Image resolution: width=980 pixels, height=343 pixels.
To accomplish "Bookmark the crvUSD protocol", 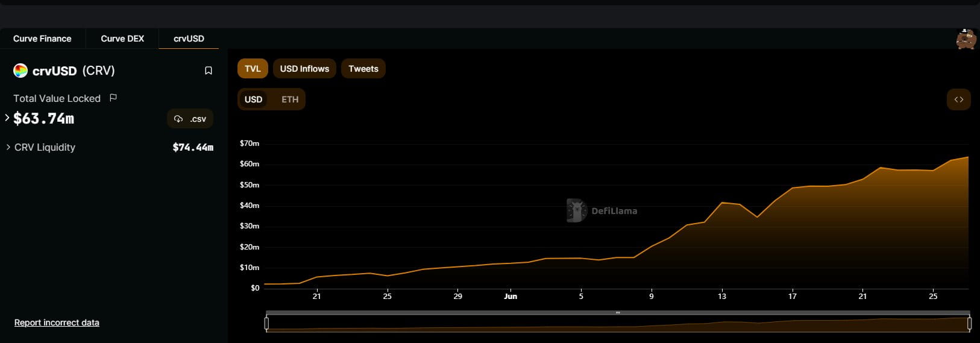I will 209,71.
